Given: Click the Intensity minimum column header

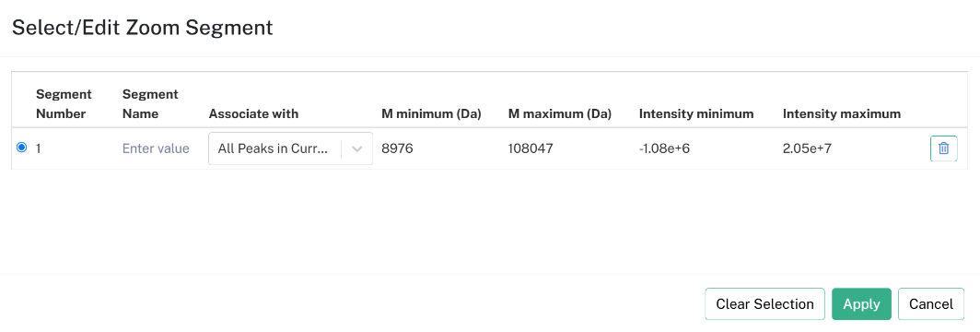Looking at the screenshot, I should pyautogui.click(x=696, y=113).
